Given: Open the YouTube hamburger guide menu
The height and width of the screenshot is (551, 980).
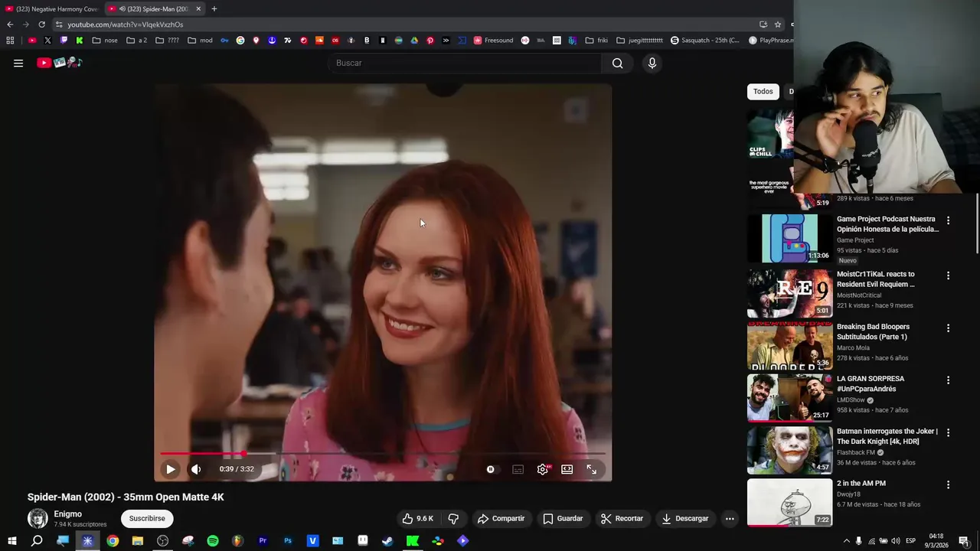Looking at the screenshot, I should (18, 63).
